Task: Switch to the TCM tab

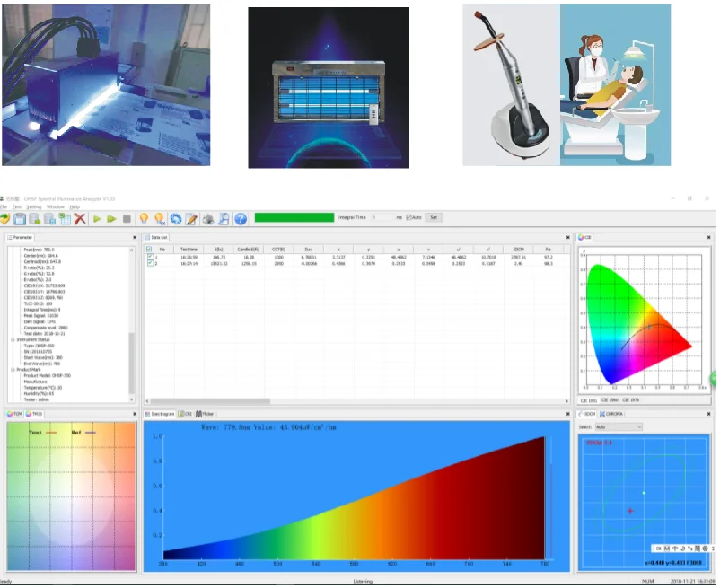Action: (x=13, y=414)
